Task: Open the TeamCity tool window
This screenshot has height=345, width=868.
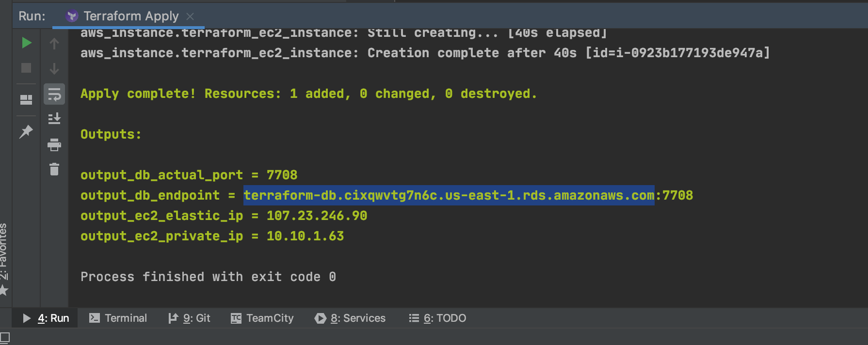Action: (x=262, y=318)
